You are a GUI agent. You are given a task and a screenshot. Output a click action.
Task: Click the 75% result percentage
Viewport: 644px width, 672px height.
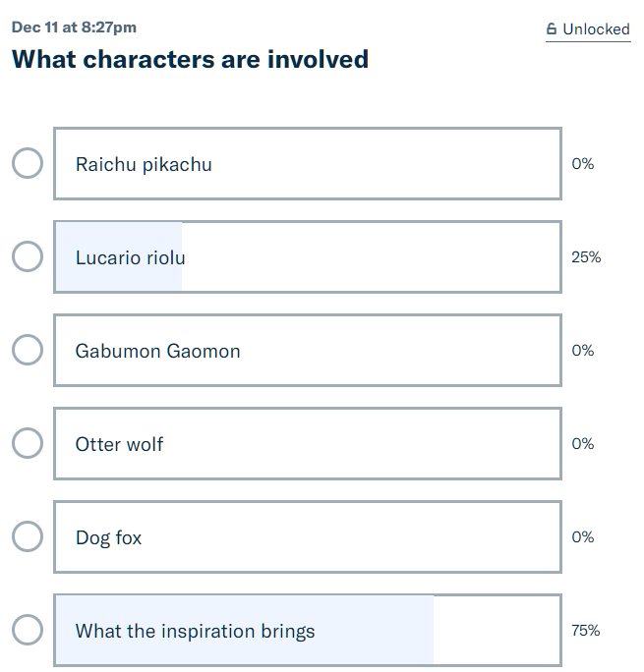tap(586, 631)
